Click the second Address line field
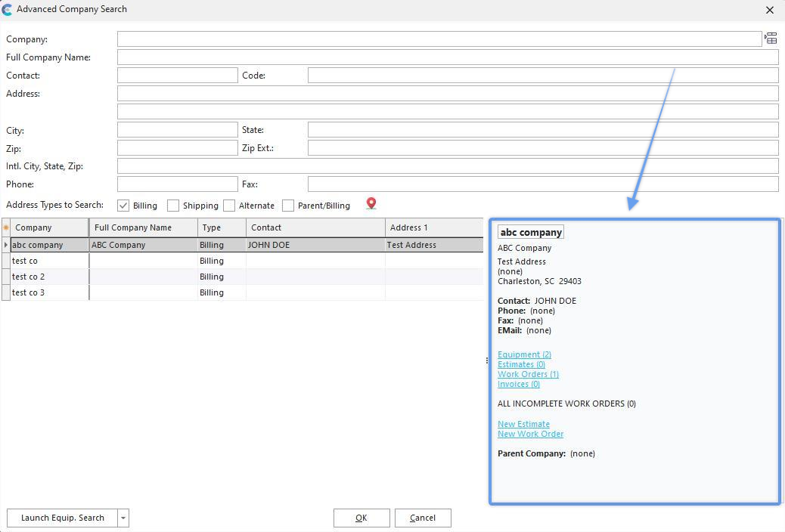The width and height of the screenshot is (785, 532). click(448, 111)
